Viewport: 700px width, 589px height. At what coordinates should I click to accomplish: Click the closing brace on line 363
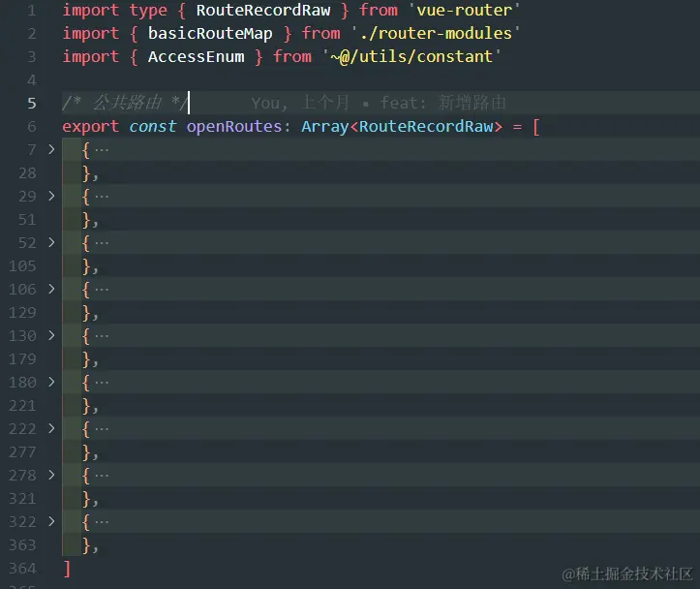tap(86, 545)
